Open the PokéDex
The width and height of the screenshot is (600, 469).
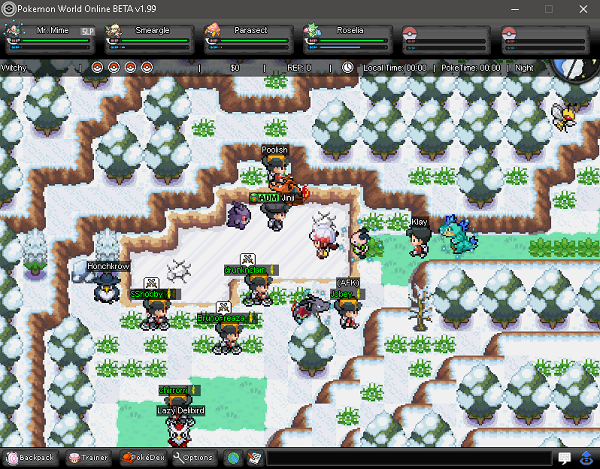[x=143, y=458]
